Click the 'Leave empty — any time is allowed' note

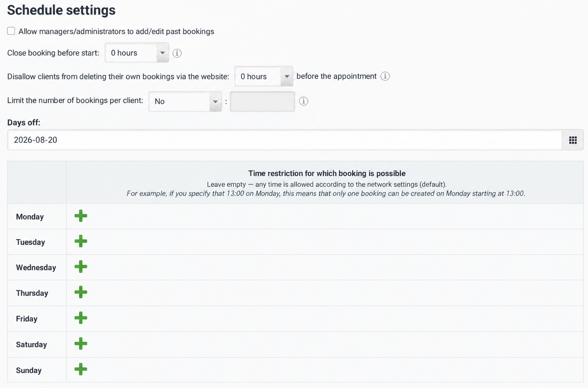[x=327, y=184]
